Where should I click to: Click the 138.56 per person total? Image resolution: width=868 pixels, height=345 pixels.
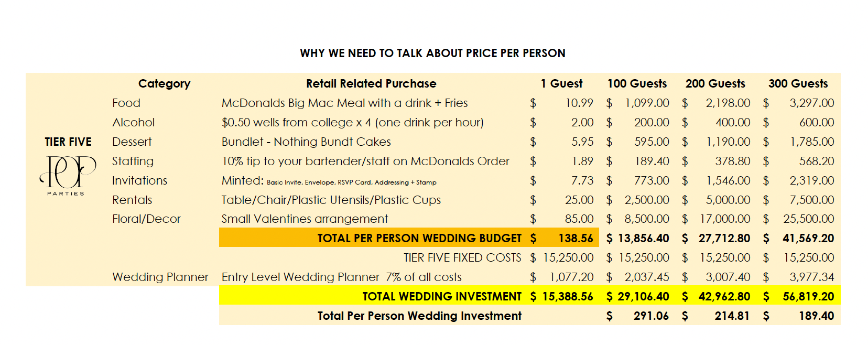(x=576, y=239)
